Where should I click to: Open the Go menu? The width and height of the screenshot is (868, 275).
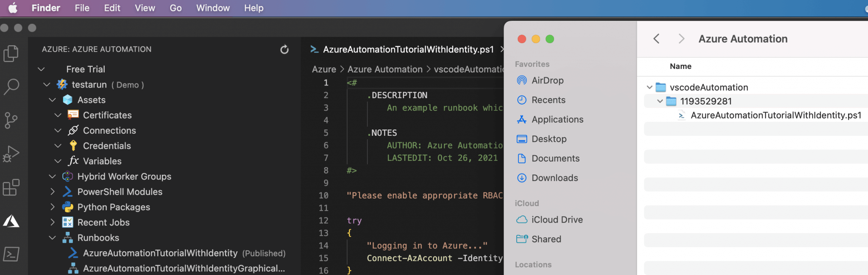[x=175, y=8]
